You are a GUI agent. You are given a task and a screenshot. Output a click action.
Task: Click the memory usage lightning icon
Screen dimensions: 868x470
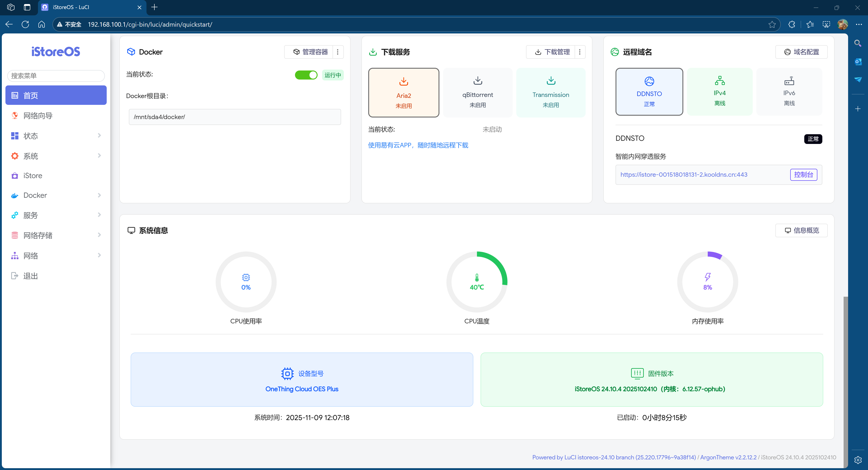(707, 277)
